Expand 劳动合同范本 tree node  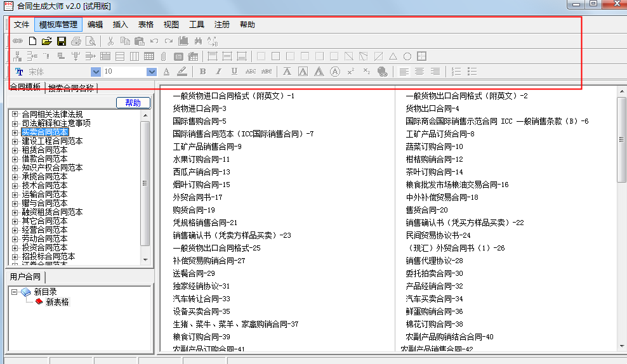[15, 239]
